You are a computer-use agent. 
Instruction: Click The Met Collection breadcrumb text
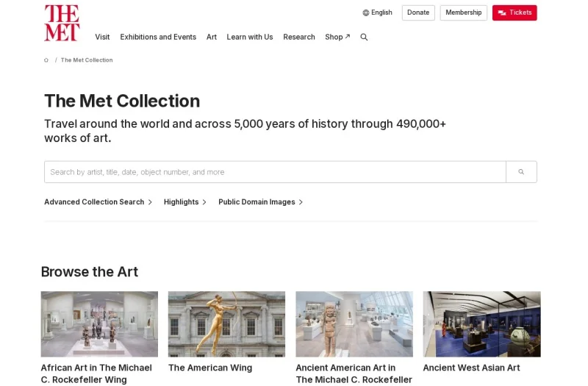point(87,60)
